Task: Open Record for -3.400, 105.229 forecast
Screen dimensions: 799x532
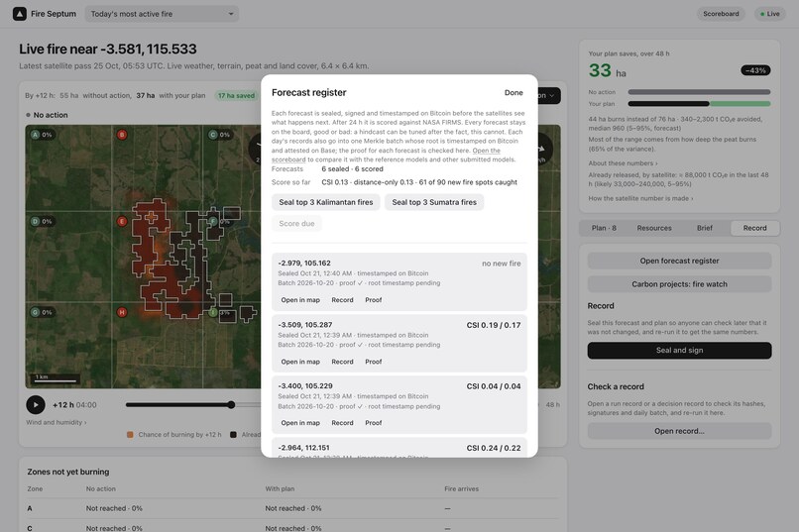Action: pyautogui.click(x=342, y=423)
